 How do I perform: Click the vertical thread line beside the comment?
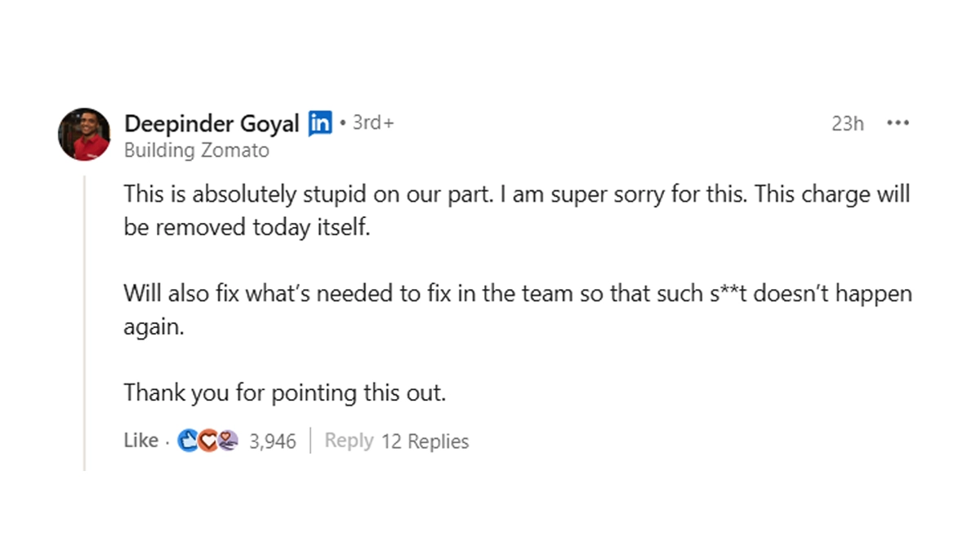[84, 327]
